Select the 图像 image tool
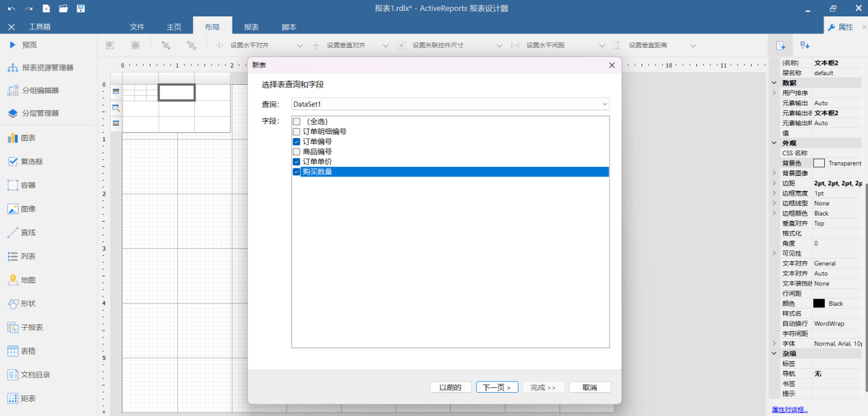This screenshot has height=416, width=868. [x=22, y=209]
